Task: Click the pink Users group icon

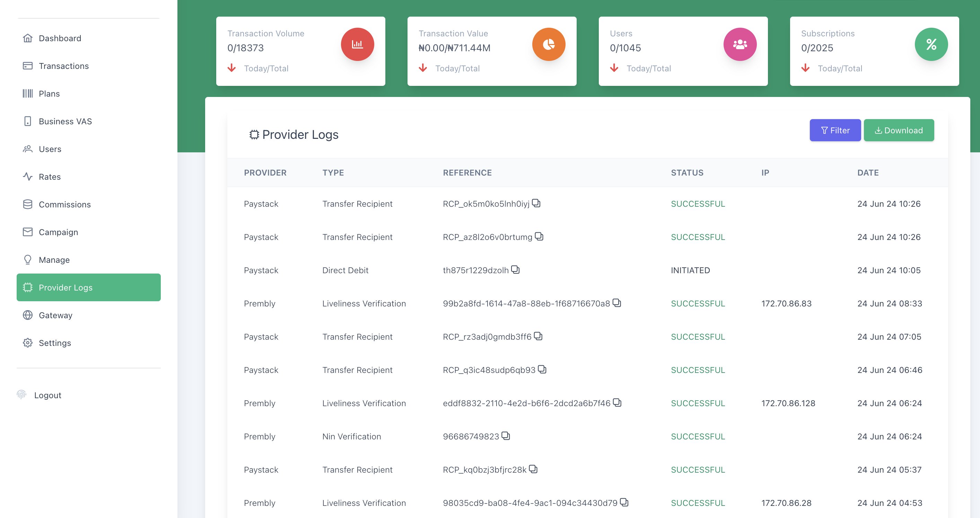Action: [x=740, y=44]
